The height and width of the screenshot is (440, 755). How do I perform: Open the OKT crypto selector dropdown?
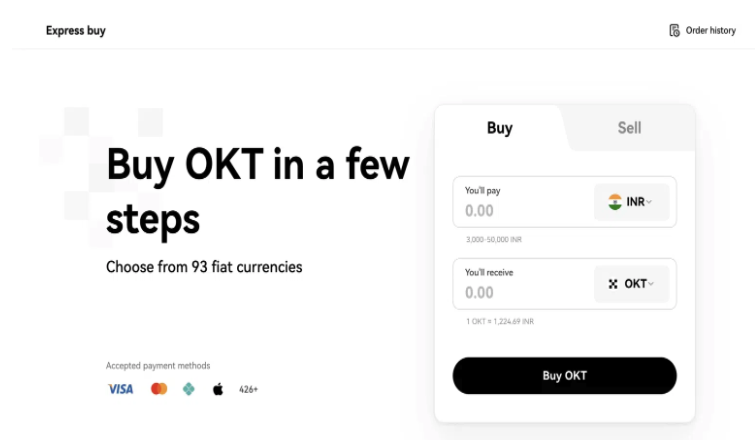[631, 284]
